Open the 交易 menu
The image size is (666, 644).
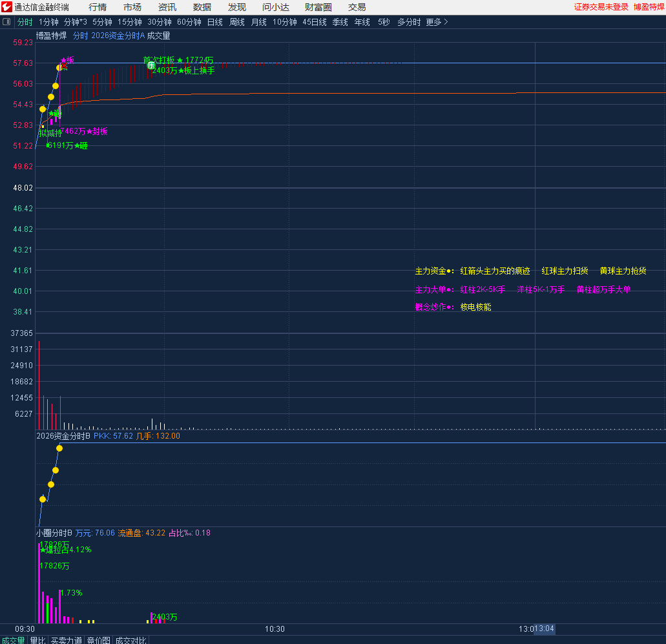point(356,8)
